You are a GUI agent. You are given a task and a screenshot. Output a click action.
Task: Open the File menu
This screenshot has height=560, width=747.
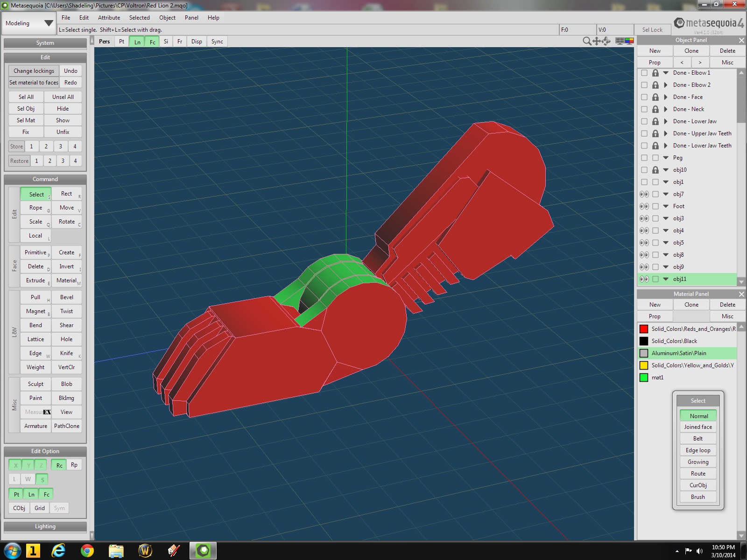pos(66,18)
